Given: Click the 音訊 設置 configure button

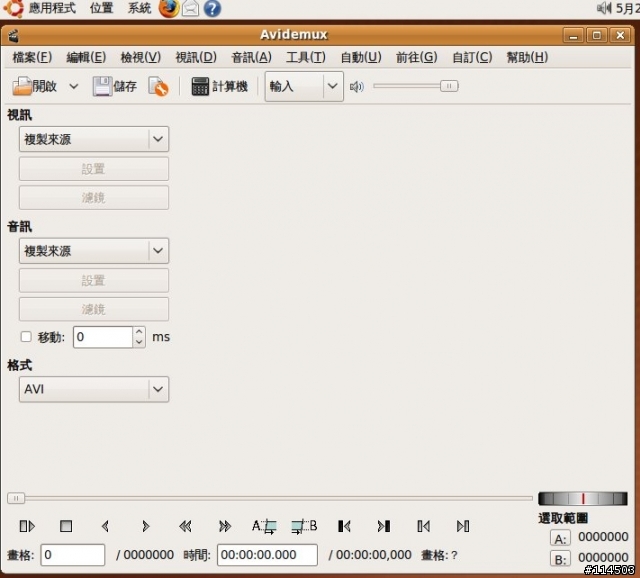Looking at the screenshot, I should point(94,280).
